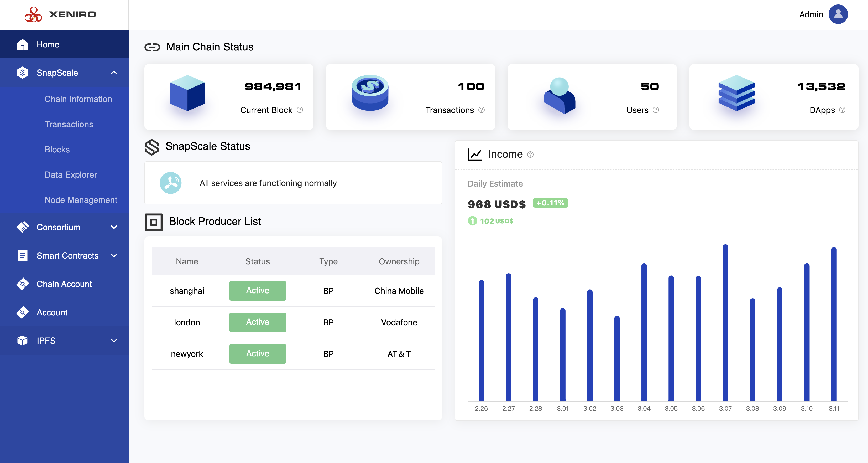868x463 pixels.
Task: Click the london producer name
Action: 187,322
